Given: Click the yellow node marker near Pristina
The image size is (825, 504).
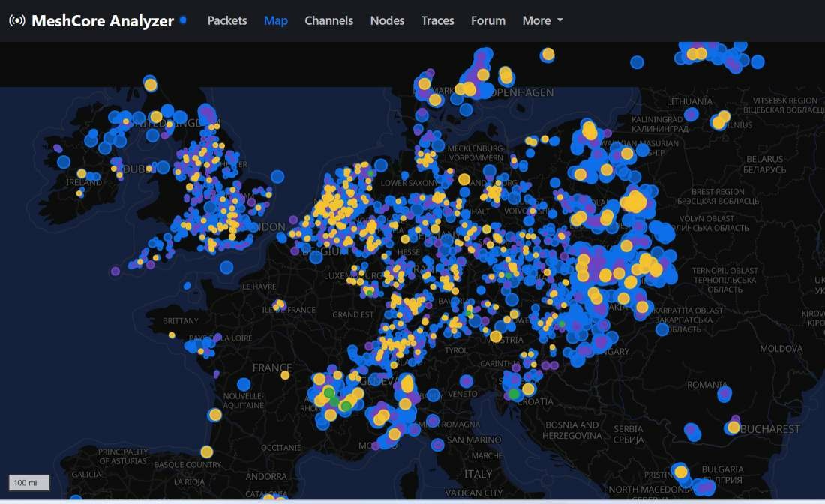Looking at the screenshot, I should (x=680, y=472).
